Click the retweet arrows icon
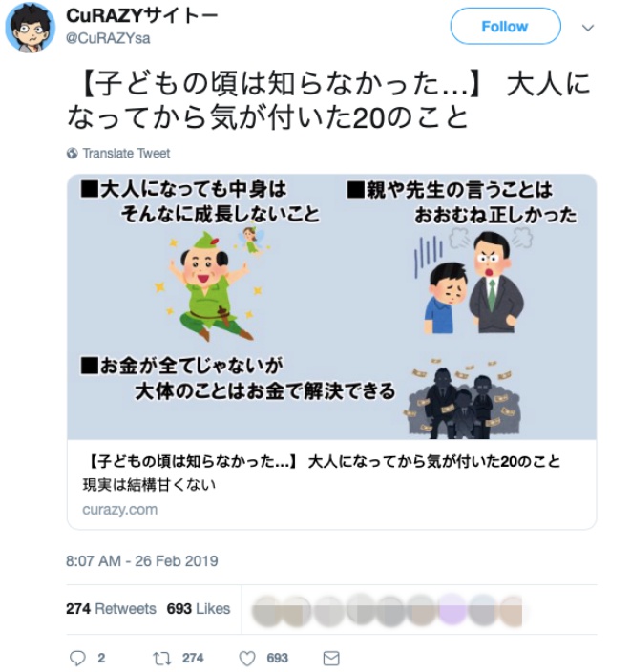This screenshot has width=631, height=672. [x=162, y=658]
